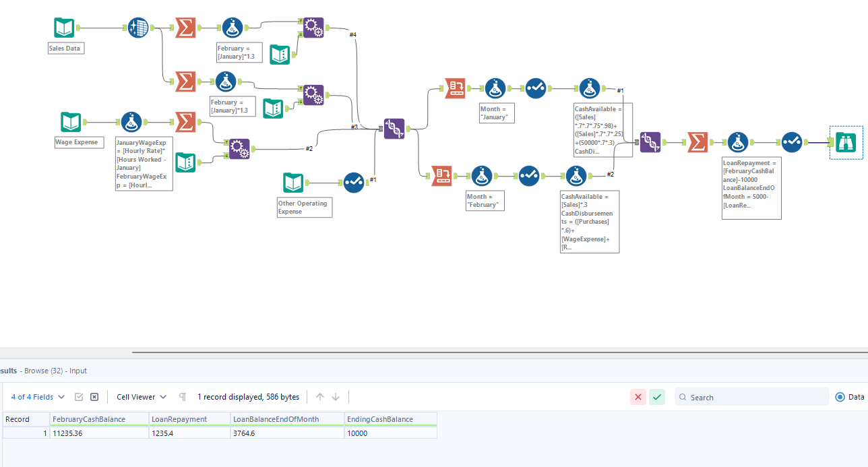Click the EndingCashBalance column header

[x=380, y=419]
